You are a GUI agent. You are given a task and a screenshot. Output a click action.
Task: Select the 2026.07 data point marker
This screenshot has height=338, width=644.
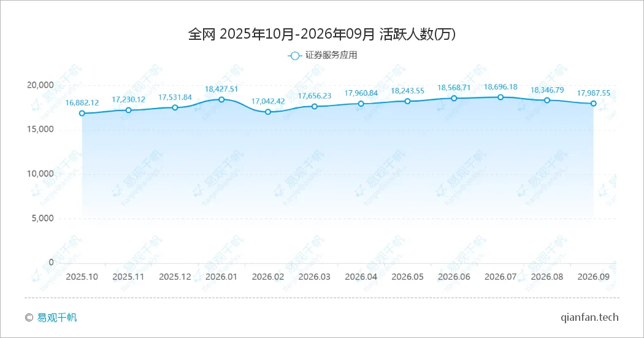pos(500,97)
